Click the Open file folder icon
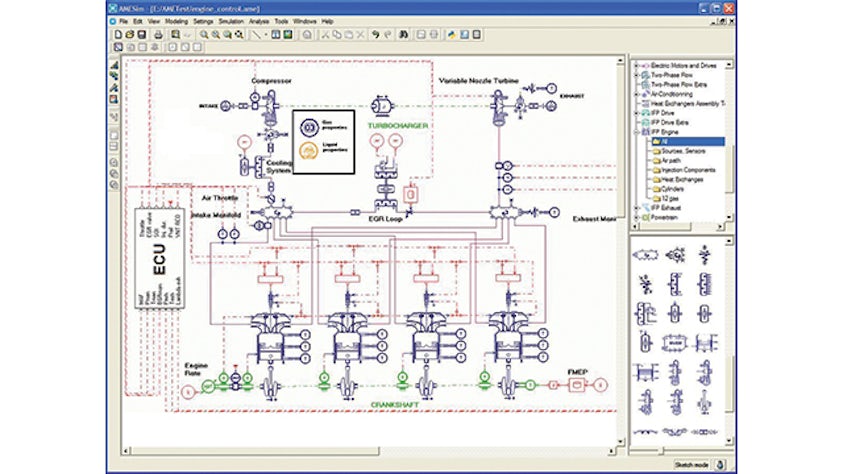 point(130,34)
